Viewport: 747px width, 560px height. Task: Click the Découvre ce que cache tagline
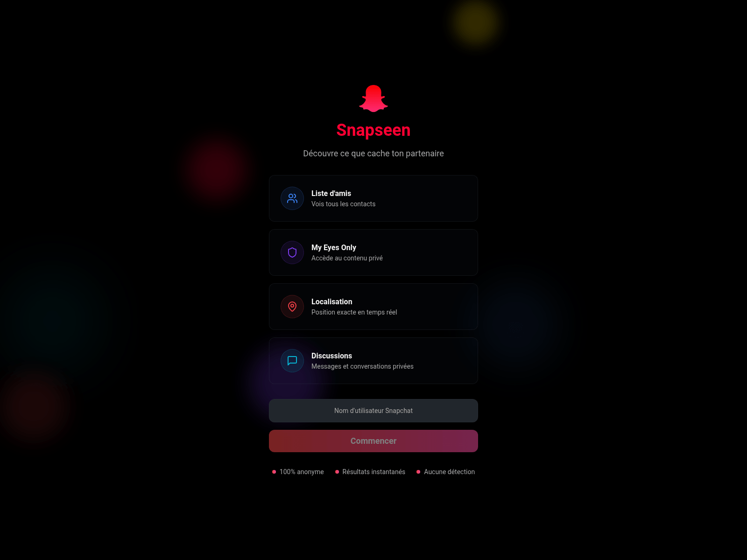pyautogui.click(x=373, y=154)
